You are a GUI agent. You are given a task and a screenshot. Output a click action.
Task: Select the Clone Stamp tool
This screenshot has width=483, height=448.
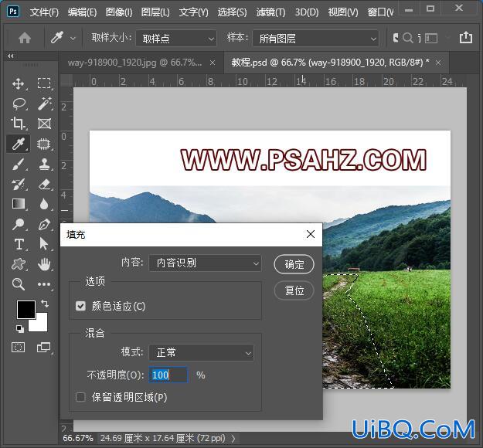tap(44, 164)
